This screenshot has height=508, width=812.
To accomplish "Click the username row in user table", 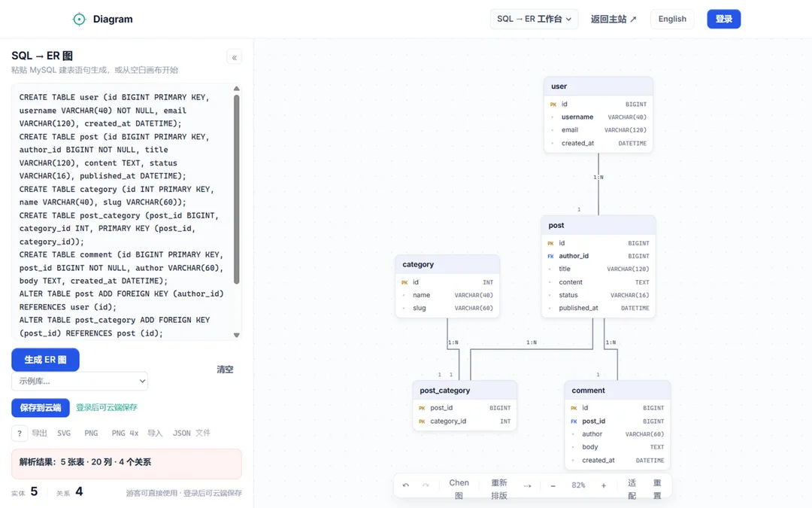I will 598,117.
